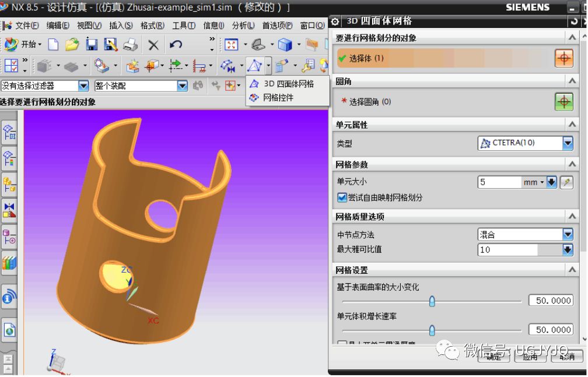This screenshot has width=588, height=377.
Task: Click the printer icon
Action: point(131,45)
